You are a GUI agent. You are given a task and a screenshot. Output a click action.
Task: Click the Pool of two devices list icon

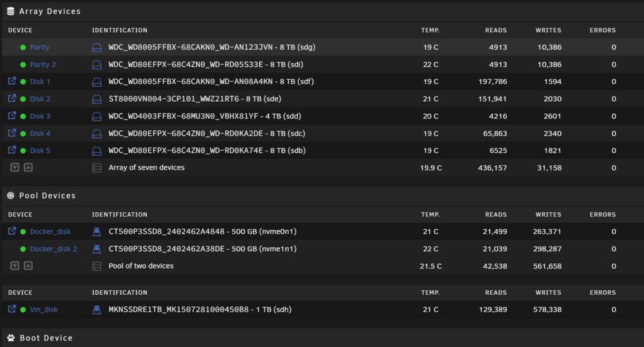click(97, 266)
